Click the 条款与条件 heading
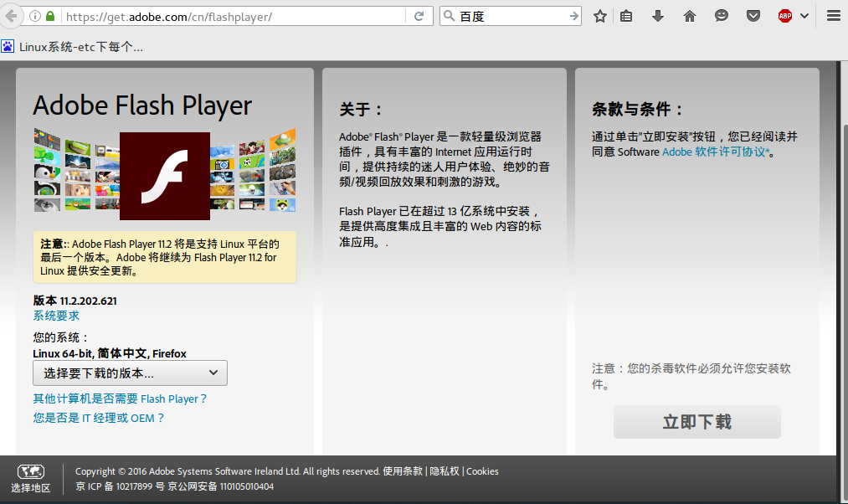Screen dimensions: 848x504 coord(637,109)
